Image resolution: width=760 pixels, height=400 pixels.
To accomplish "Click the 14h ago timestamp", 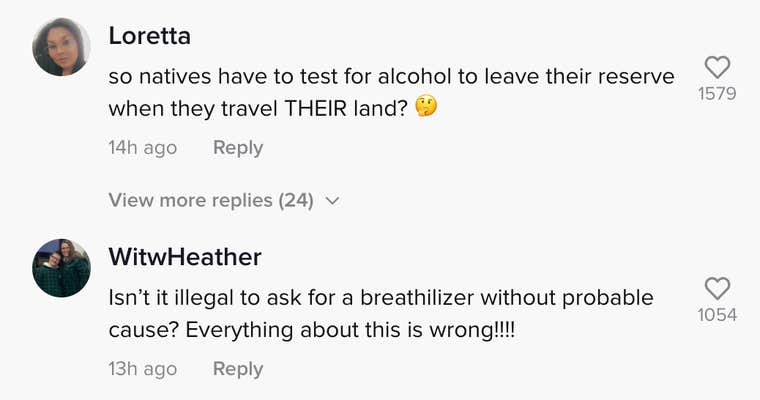I will click(x=142, y=148).
